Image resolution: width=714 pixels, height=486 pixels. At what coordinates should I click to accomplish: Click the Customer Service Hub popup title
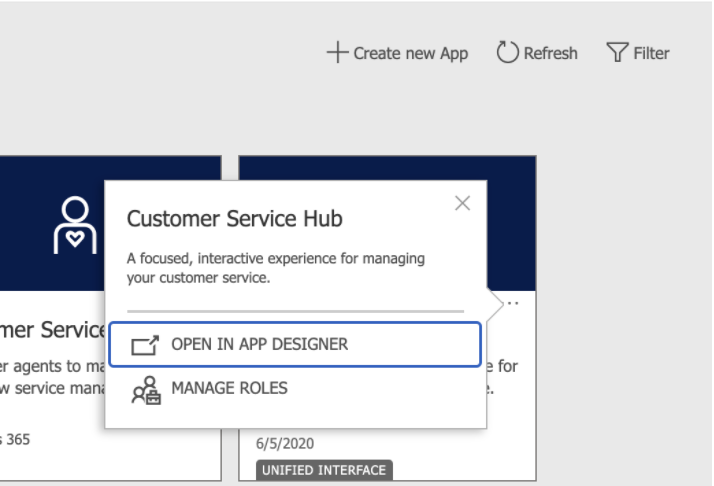tap(235, 219)
